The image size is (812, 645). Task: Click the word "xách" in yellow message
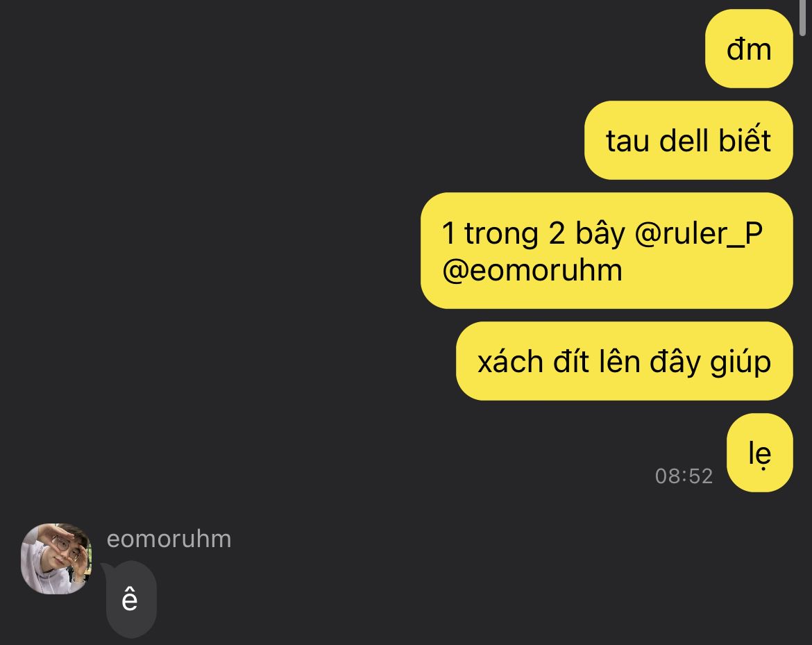[510, 360]
